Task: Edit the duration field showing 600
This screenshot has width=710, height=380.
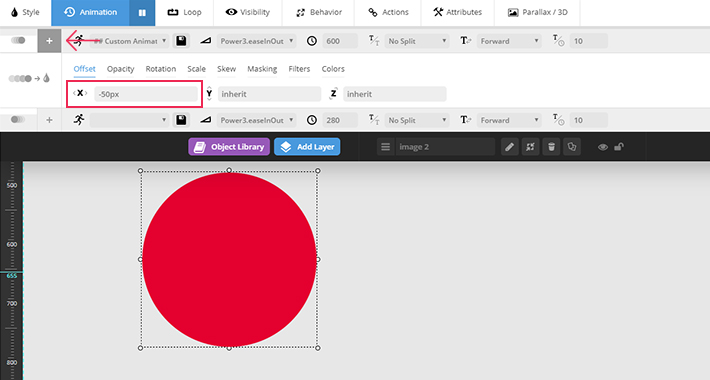Action: (x=340, y=41)
